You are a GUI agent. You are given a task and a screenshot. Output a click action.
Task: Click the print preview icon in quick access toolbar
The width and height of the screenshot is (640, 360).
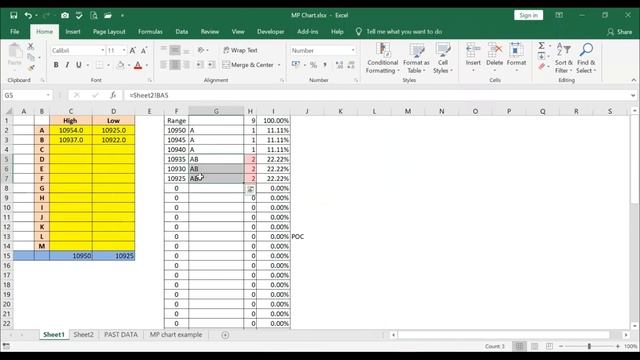tap(93, 16)
